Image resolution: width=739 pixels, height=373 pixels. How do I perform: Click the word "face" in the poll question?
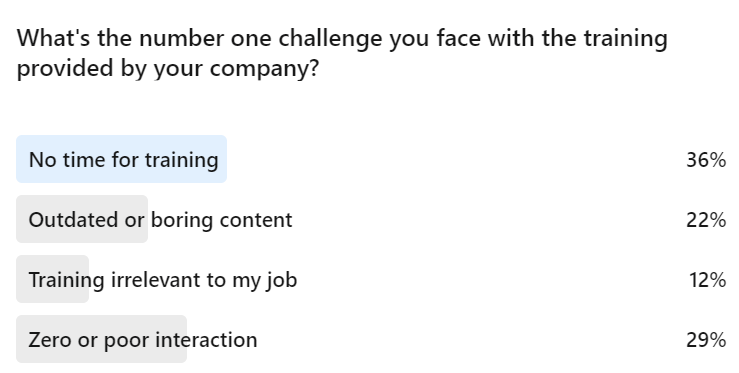click(x=459, y=38)
